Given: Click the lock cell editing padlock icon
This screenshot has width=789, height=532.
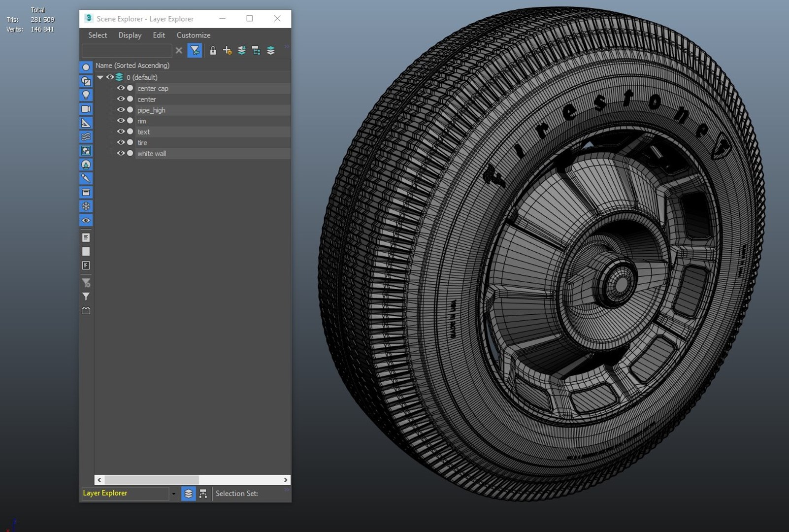Looking at the screenshot, I should tap(213, 50).
